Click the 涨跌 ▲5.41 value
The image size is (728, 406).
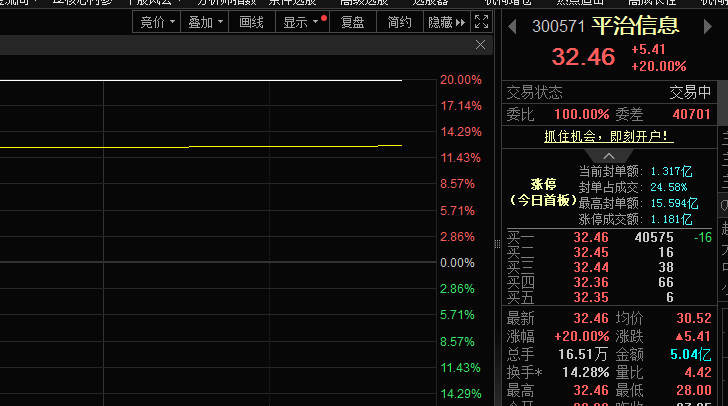pos(693,336)
